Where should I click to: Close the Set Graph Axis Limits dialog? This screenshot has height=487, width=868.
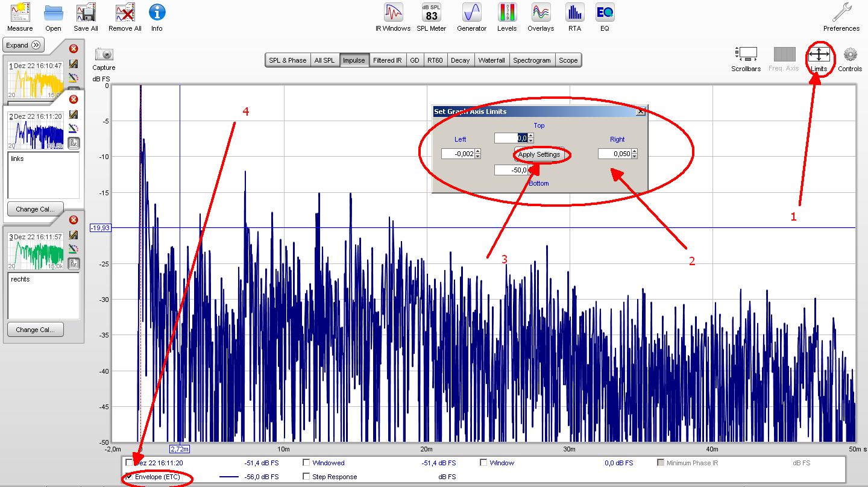click(x=641, y=112)
